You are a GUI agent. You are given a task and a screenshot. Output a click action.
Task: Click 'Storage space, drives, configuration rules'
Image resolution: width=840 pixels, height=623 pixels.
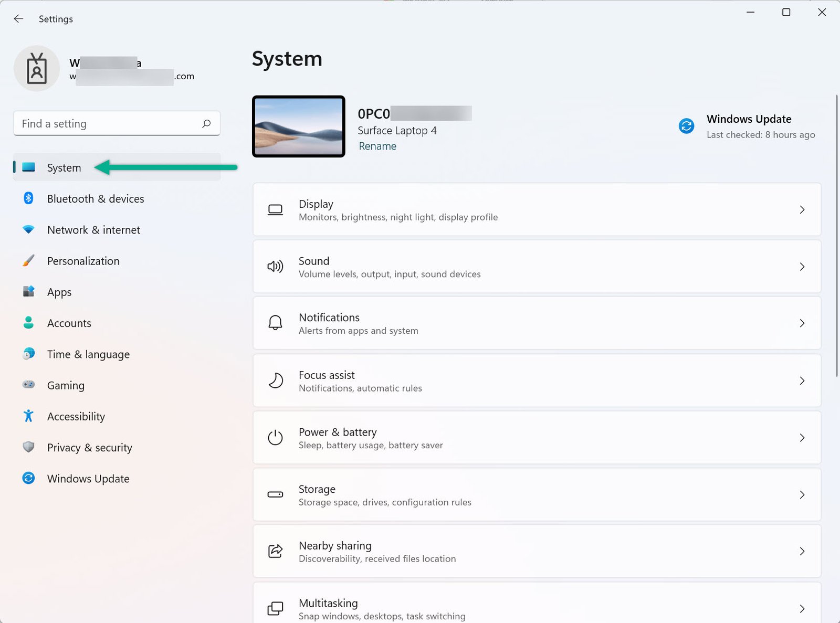385,502
